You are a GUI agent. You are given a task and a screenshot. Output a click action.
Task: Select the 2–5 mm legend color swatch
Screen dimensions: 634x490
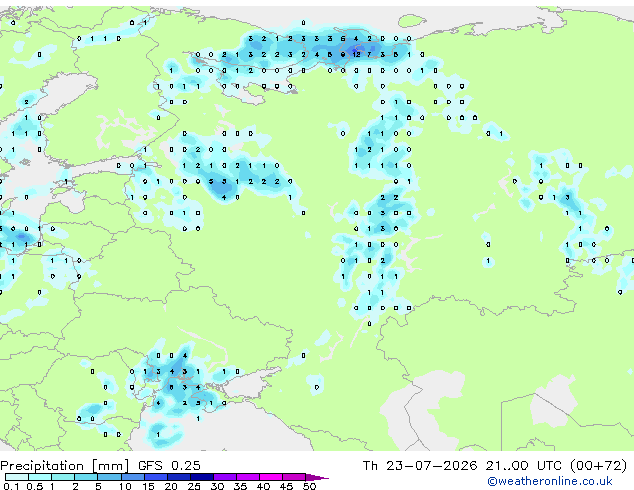86,477
